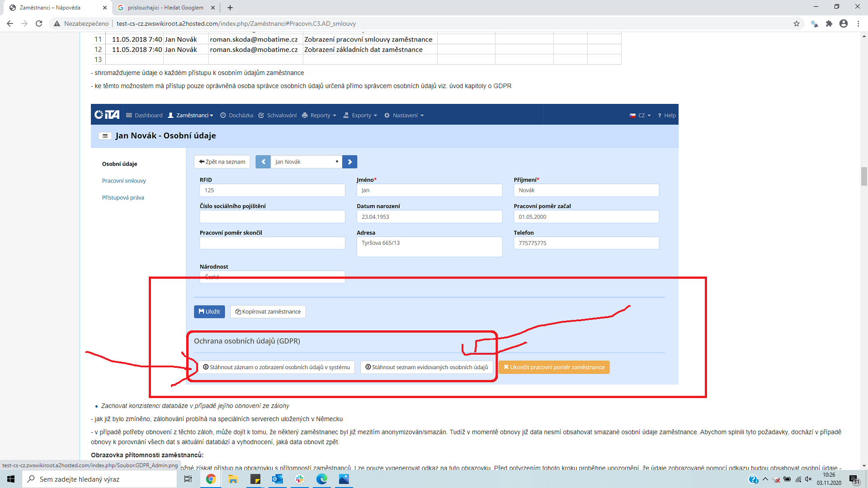Screen dimensions: 868x488
Task: Open the Windows notification center
Action: [x=854, y=479]
